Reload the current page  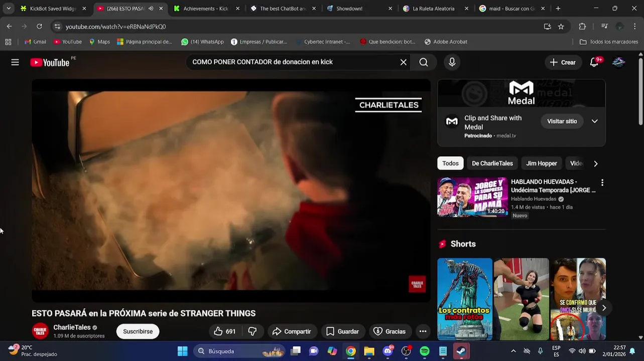point(39,27)
